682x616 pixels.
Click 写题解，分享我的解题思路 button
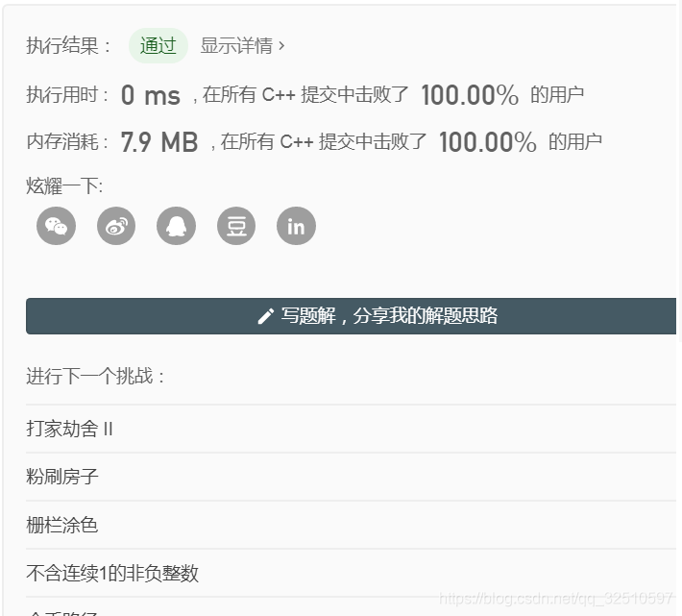351,316
